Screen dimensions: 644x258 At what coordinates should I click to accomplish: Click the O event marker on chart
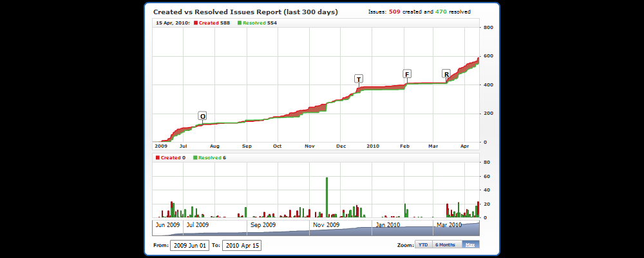(x=202, y=116)
